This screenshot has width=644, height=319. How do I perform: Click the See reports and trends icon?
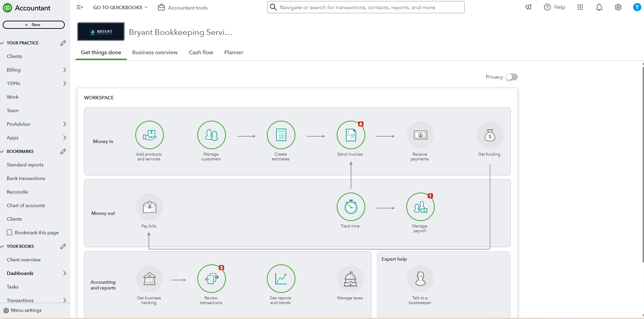click(x=281, y=279)
